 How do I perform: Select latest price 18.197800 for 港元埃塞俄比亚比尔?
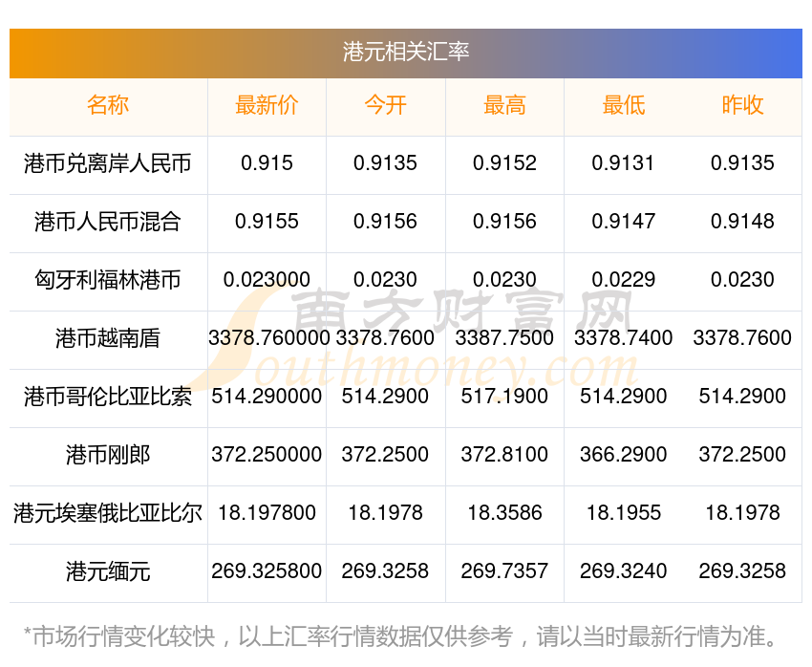point(267,513)
